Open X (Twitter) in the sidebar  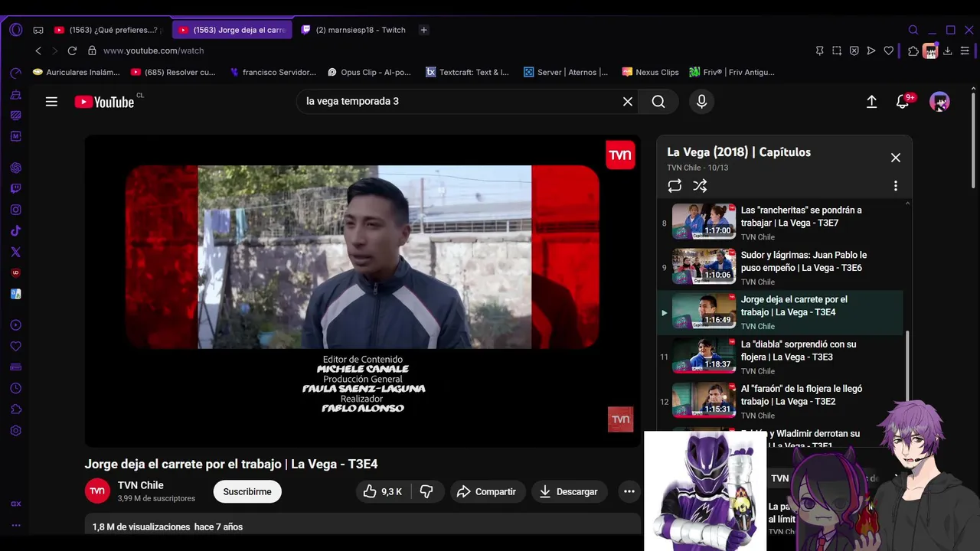click(x=15, y=252)
